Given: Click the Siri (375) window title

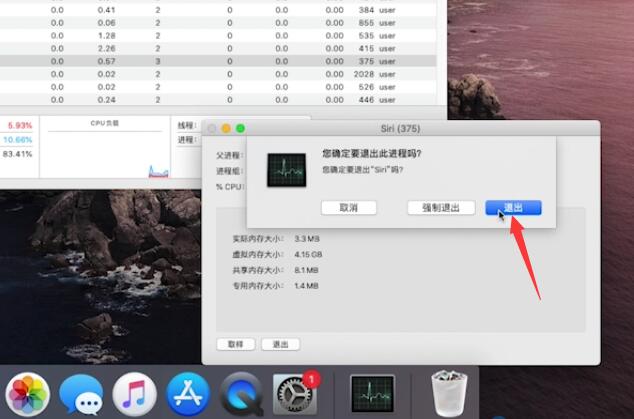Looking at the screenshot, I should pos(400,129).
